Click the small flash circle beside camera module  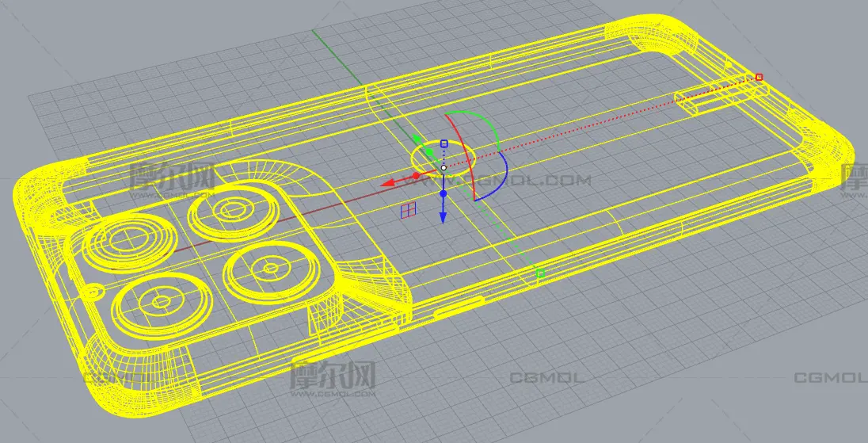96,291
